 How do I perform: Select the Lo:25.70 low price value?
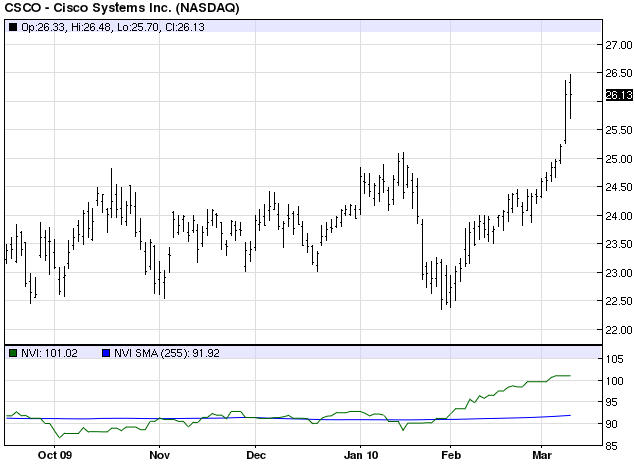139,27
